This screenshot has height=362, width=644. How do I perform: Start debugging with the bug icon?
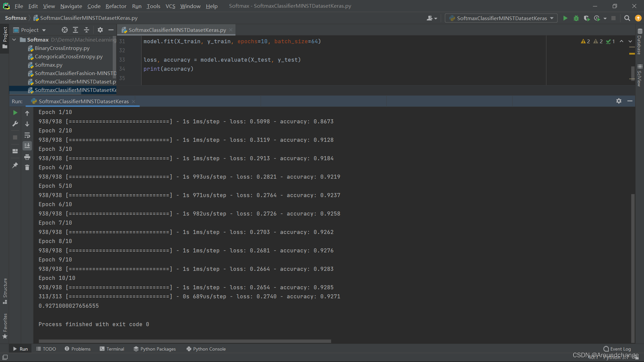pyautogui.click(x=576, y=18)
